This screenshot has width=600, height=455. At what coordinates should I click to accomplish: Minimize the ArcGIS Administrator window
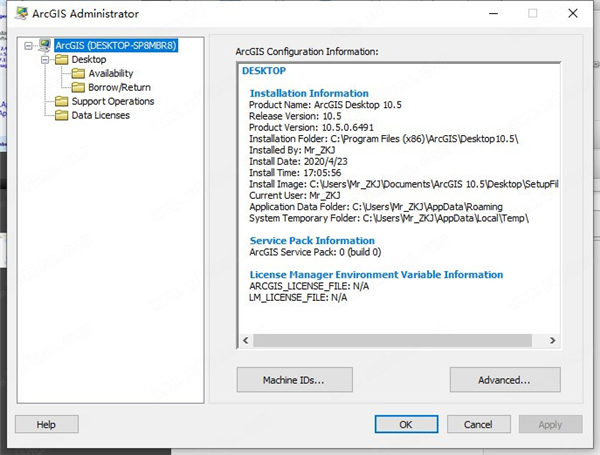[x=494, y=13]
